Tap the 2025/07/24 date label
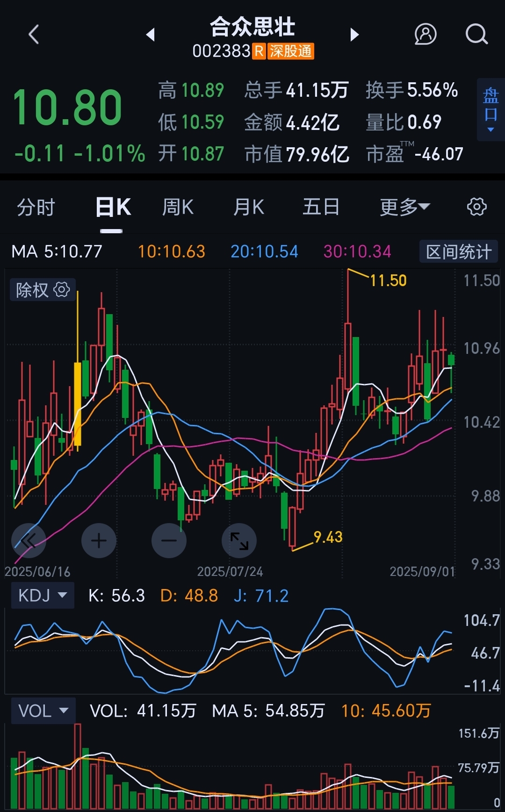This screenshot has height=812, width=505. pyautogui.click(x=230, y=571)
